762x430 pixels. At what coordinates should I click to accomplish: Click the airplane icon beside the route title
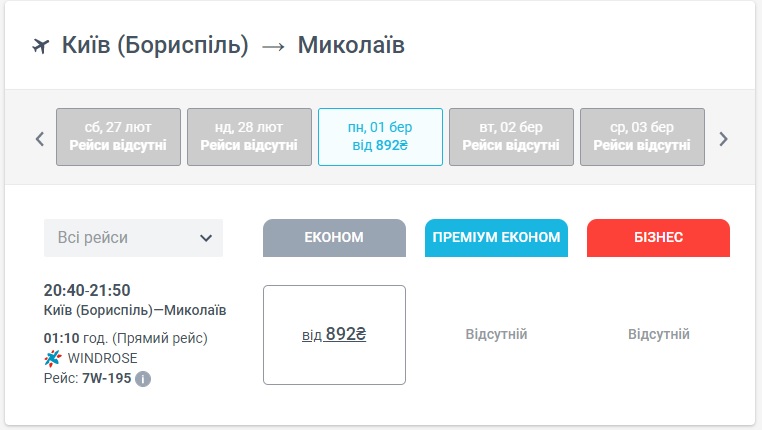[41, 46]
